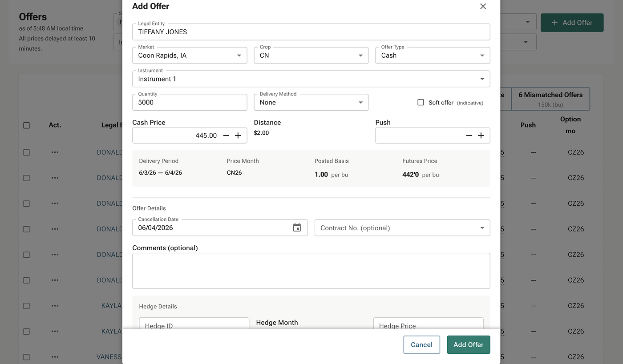The image size is (623, 364).
Task: Open the Offer Type dropdown showing Cash
Action: [x=433, y=56]
